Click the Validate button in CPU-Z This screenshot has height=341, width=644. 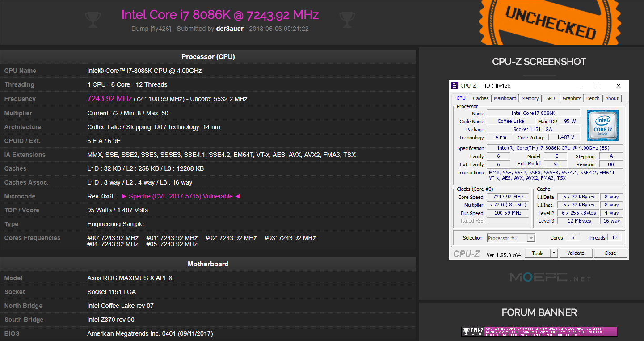pyautogui.click(x=576, y=253)
